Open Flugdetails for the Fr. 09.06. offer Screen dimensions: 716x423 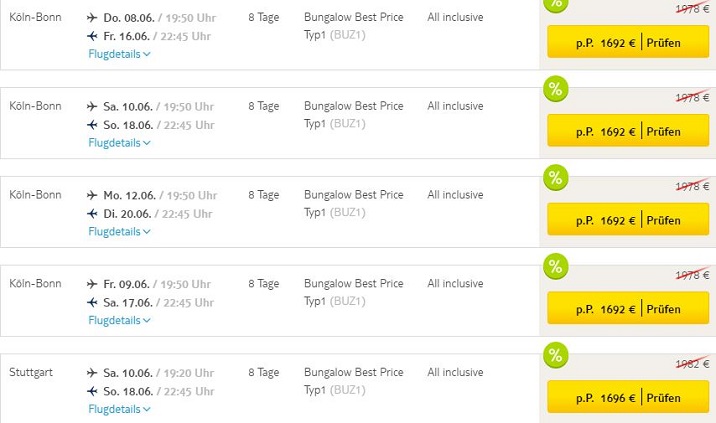pyautogui.click(x=119, y=321)
